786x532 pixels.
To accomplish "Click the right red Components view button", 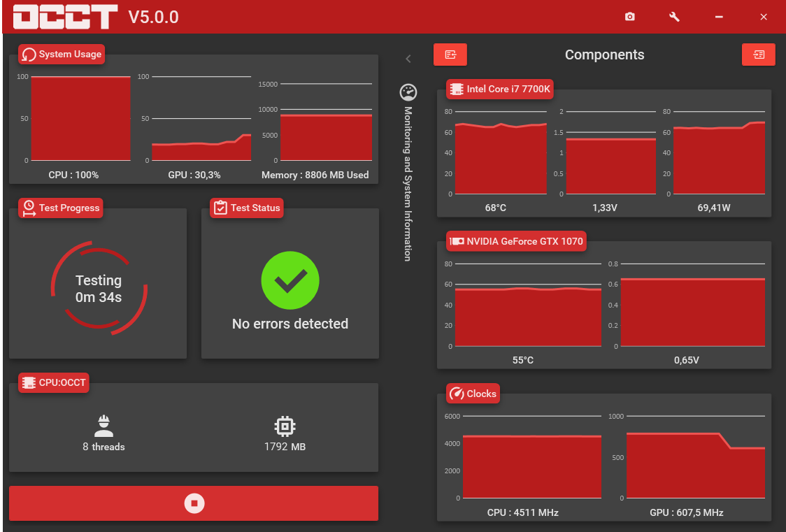I will point(759,55).
